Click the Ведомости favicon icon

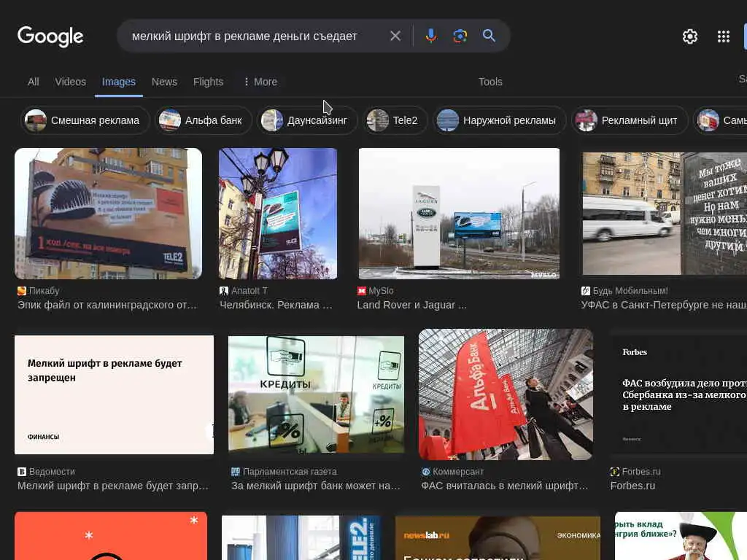coord(22,472)
